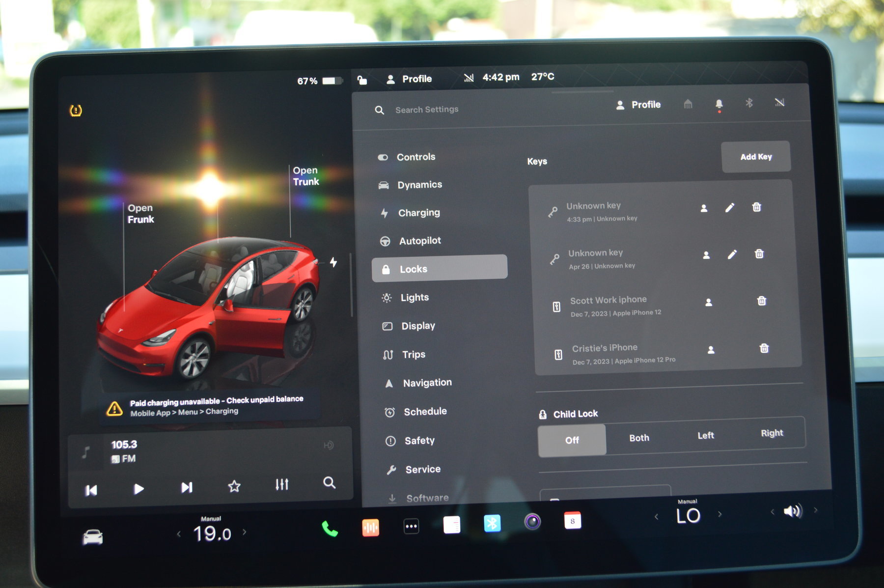Delete the Scott Work iphone key
The height and width of the screenshot is (588, 884).
click(761, 301)
